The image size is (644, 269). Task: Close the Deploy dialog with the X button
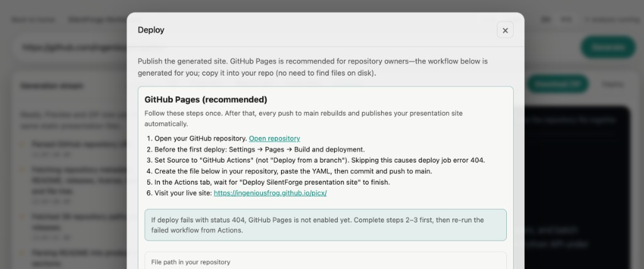coord(505,30)
